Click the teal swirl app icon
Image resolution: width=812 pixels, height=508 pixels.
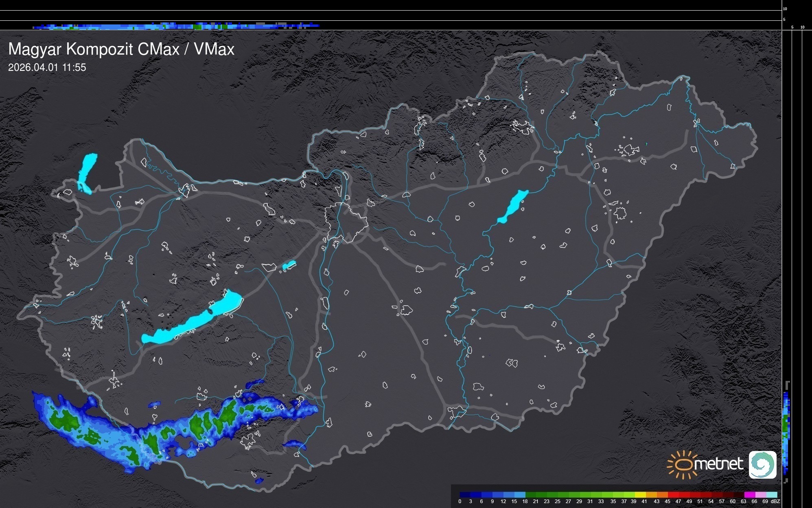click(762, 464)
